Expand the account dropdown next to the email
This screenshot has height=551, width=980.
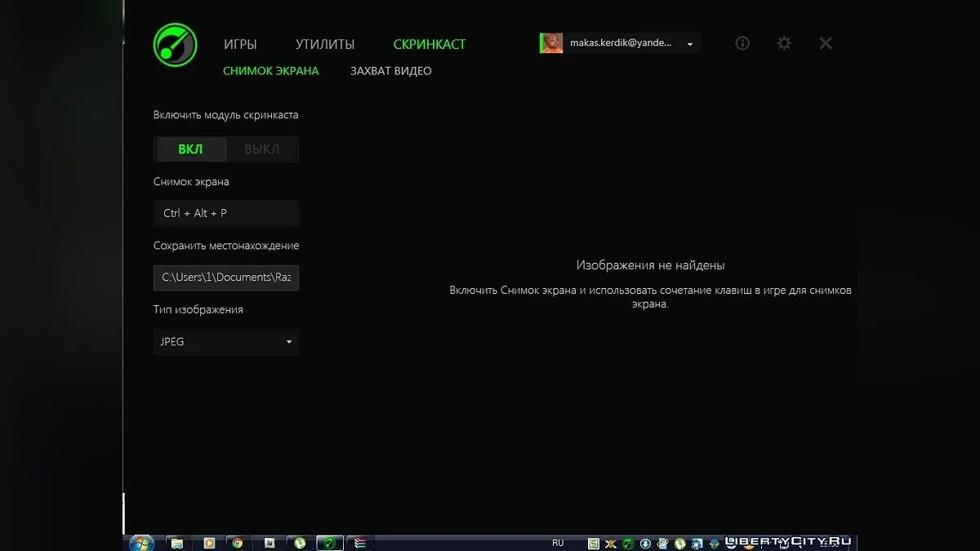click(688, 43)
